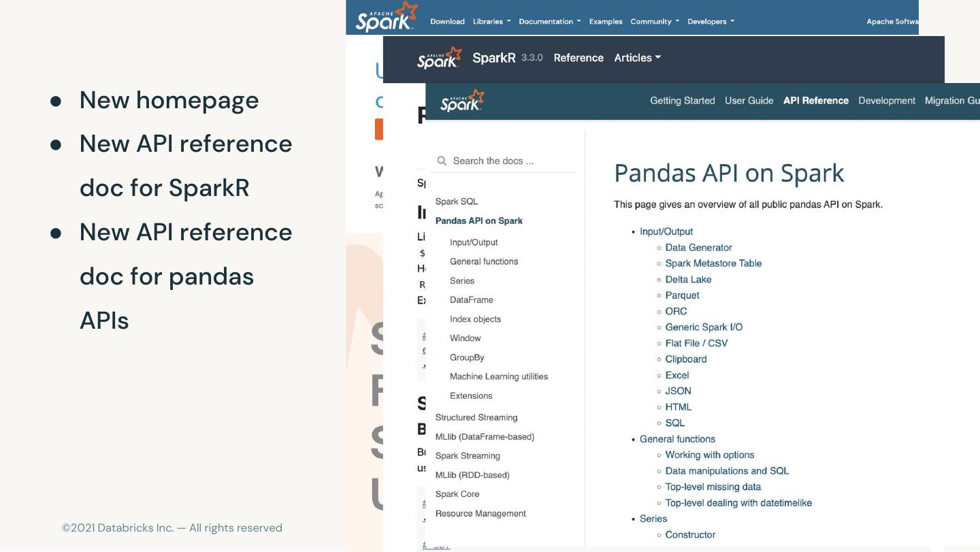The image size is (980, 552).
Task: Open General functions in the sidebar
Action: click(484, 261)
